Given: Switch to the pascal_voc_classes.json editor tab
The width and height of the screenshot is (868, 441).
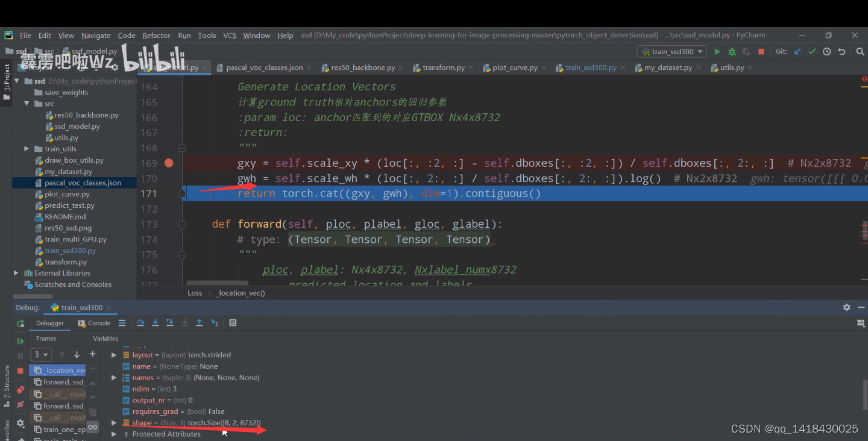Looking at the screenshot, I should pos(264,67).
